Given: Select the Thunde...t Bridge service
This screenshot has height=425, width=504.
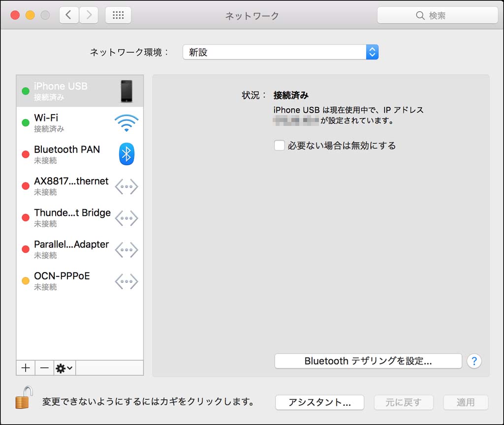Looking at the screenshot, I should pos(80,217).
